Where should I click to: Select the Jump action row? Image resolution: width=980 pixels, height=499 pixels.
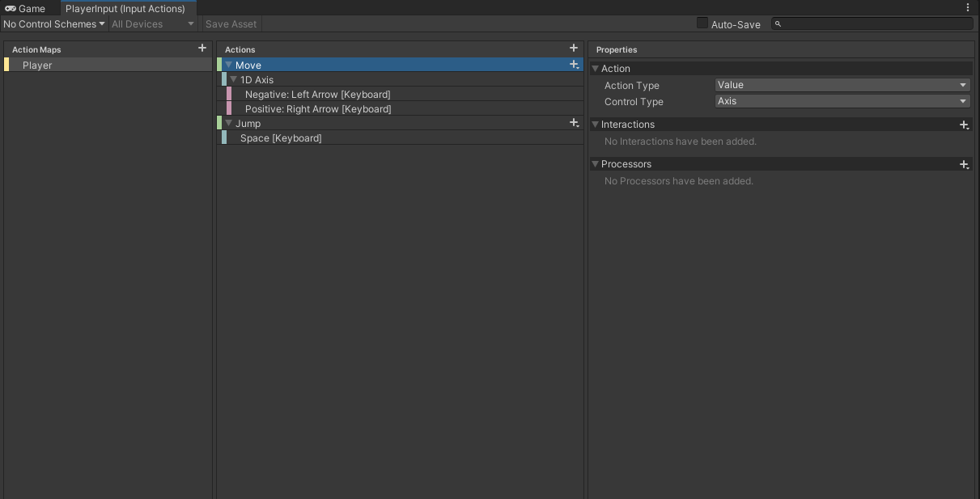click(x=400, y=123)
